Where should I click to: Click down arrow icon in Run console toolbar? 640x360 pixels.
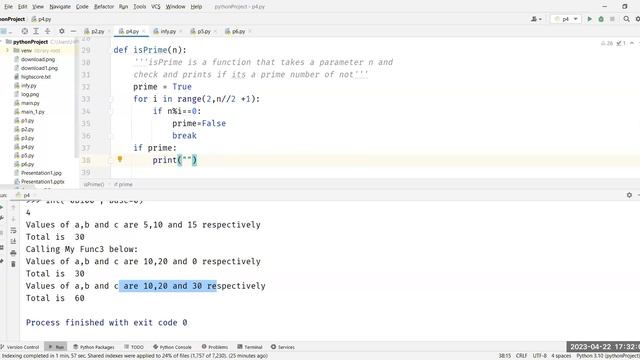coord(13,219)
